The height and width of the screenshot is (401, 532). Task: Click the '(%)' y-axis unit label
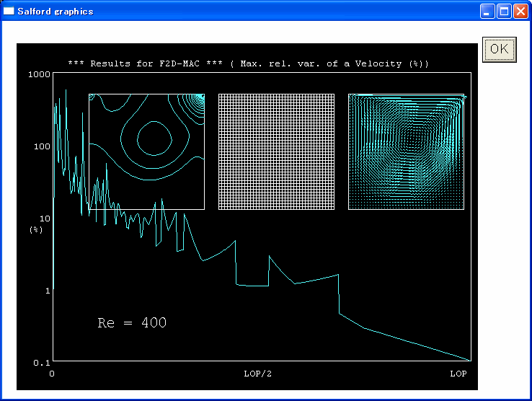click(36, 230)
